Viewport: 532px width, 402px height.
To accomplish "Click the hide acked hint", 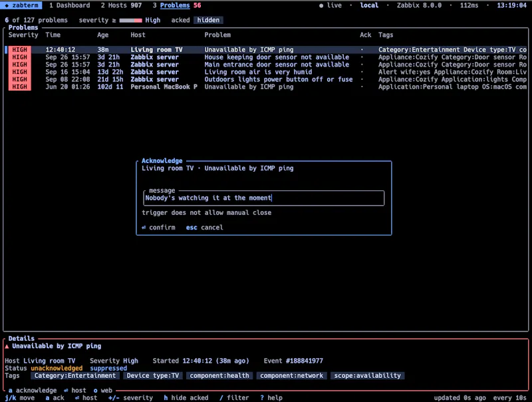I will [x=186, y=398].
